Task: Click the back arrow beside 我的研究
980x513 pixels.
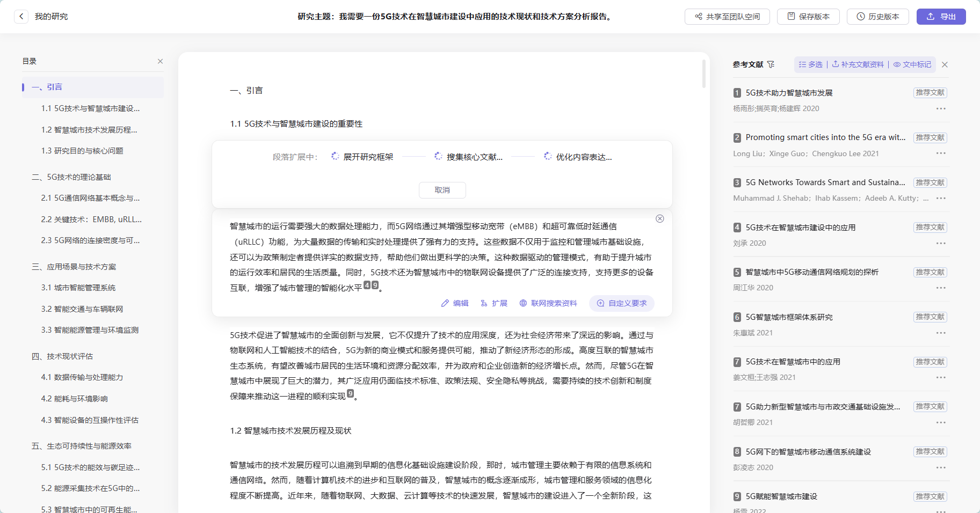Action: [x=20, y=16]
